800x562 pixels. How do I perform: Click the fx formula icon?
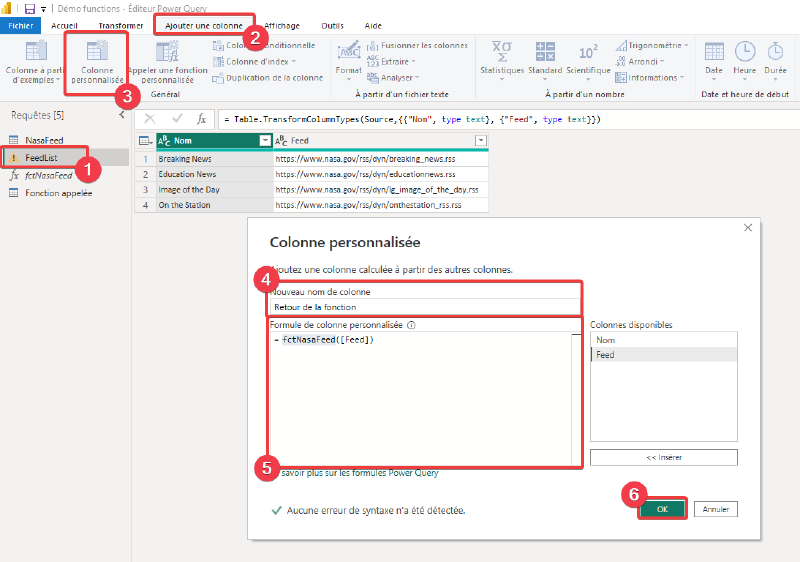202,119
